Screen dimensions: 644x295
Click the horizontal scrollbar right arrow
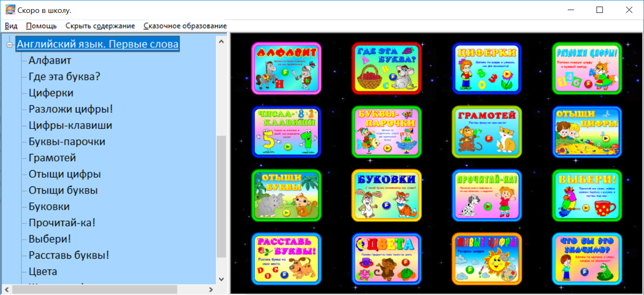click(x=212, y=289)
